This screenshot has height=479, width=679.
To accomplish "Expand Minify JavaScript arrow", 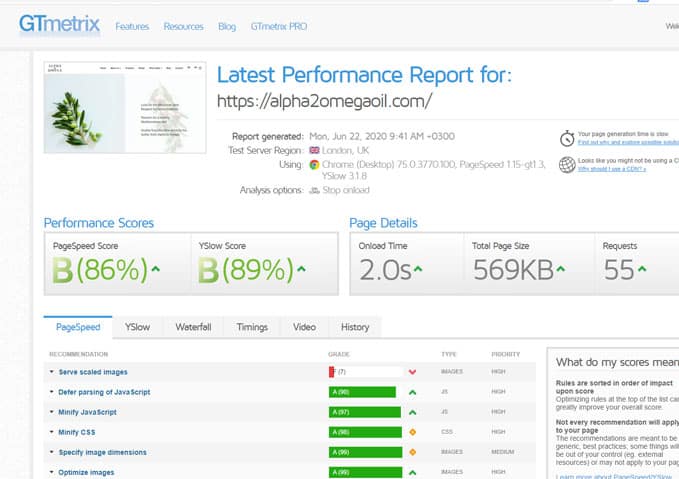I will [52, 412].
